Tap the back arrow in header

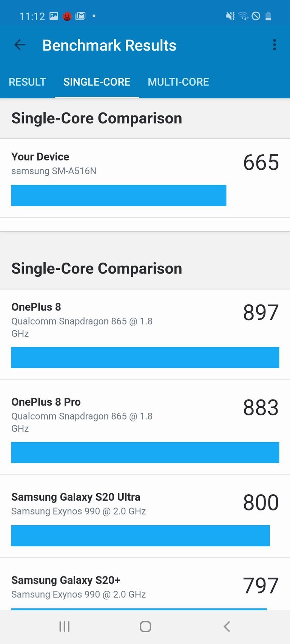point(20,45)
